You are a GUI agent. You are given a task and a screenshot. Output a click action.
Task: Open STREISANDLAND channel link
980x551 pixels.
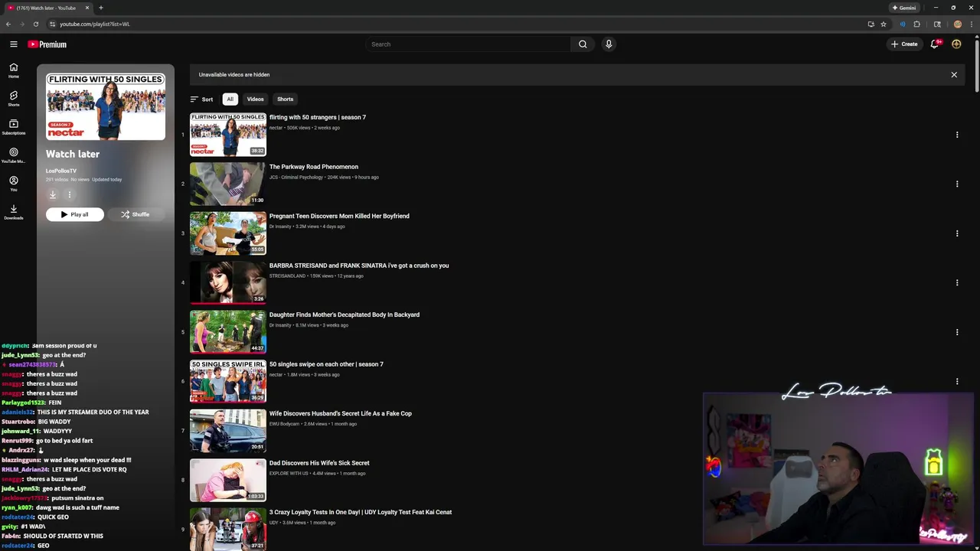pos(287,276)
